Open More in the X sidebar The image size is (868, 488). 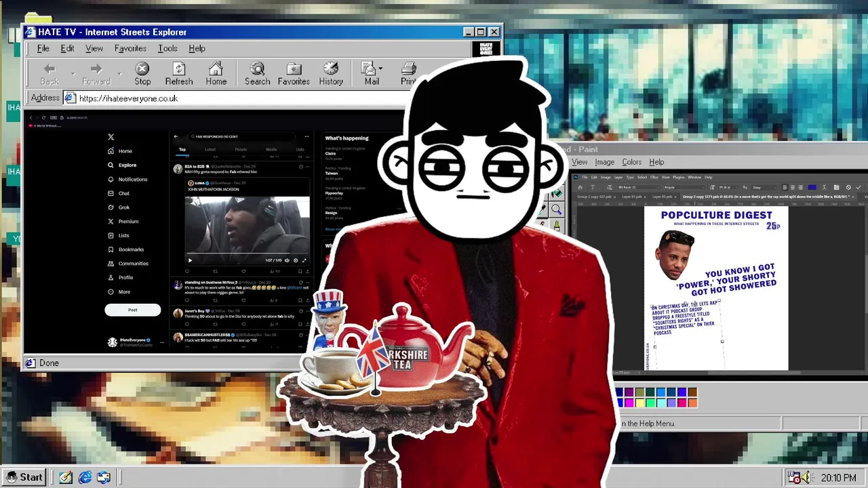[x=119, y=291]
